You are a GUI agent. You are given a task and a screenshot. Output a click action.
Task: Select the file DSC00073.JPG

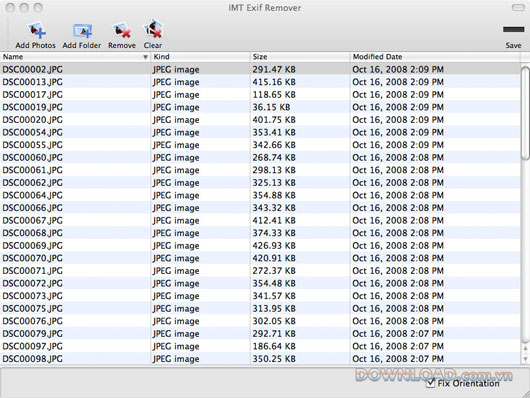click(x=260, y=296)
